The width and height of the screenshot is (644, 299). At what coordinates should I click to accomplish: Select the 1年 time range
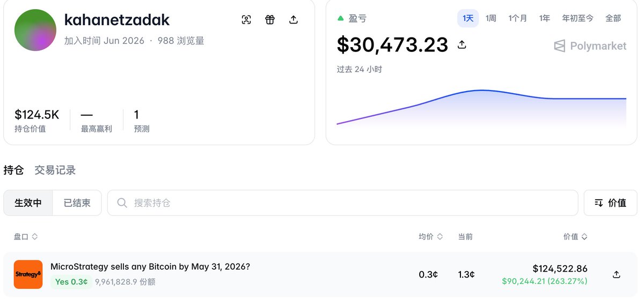(x=545, y=18)
